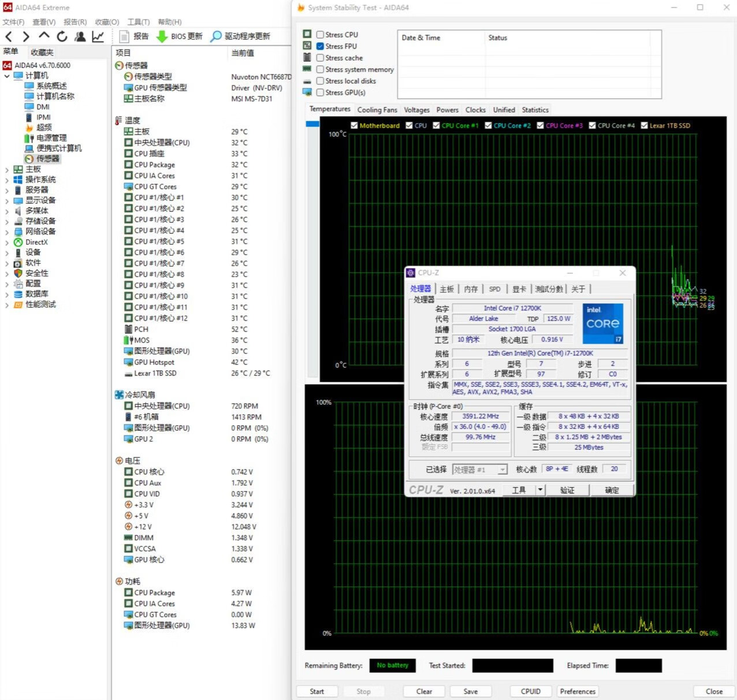Open the line graph icon in AIDA64 toolbar
Viewport: 737px width, 700px height.
(98, 36)
